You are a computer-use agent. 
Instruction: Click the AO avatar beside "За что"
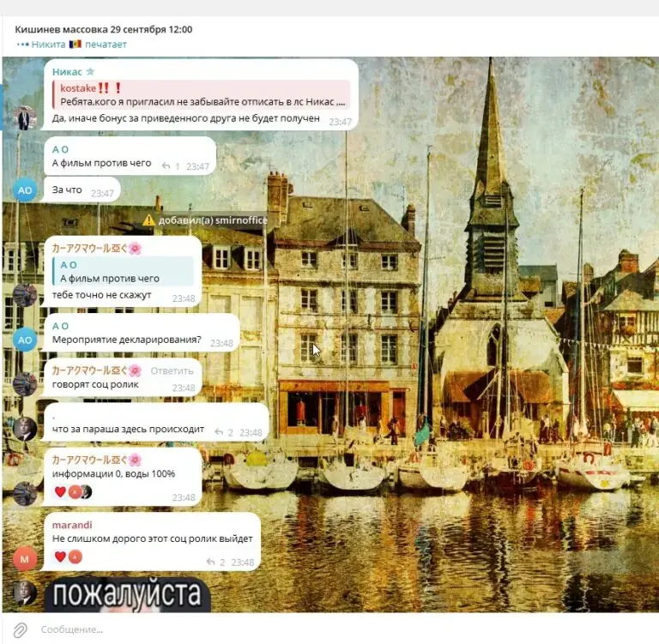point(25,190)
